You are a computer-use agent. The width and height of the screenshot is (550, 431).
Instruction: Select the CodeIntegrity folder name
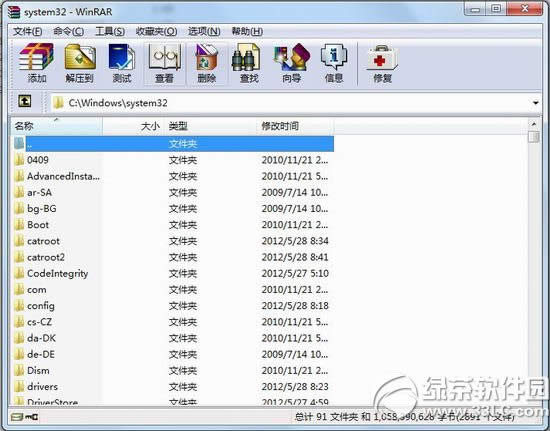point(58,274)
